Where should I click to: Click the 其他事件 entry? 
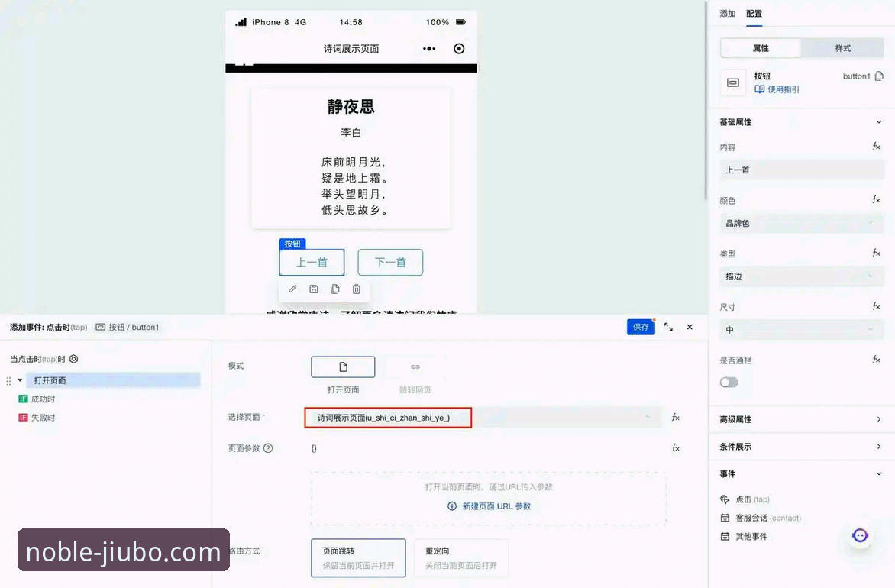745,537
